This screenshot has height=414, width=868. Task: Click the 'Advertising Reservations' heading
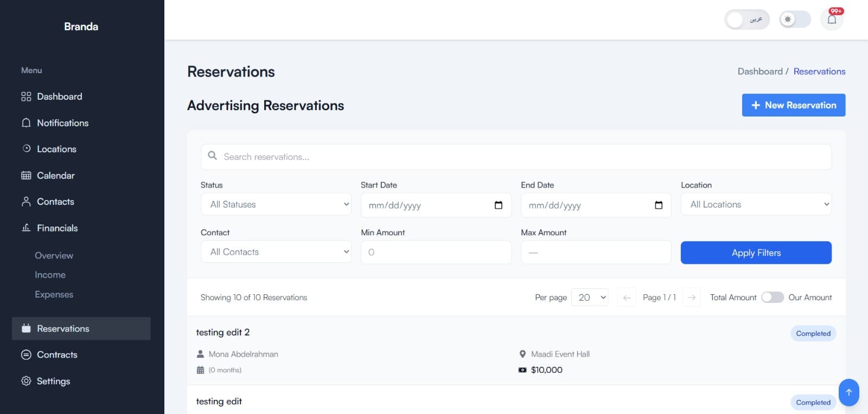(266, 105)
